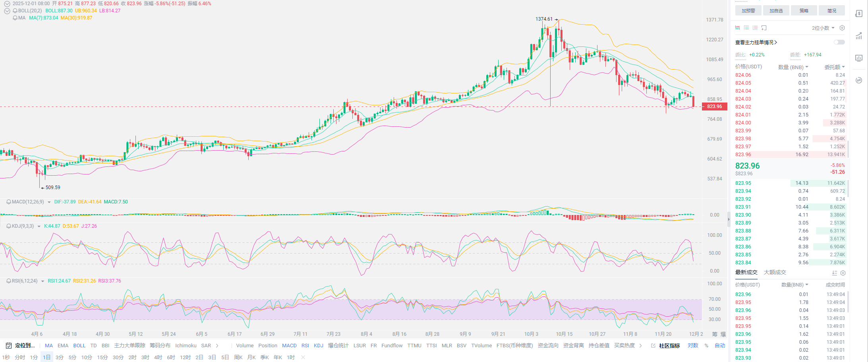
Task: Open the rising bar chart sidebar icon
Action: (x=858, y=36)
